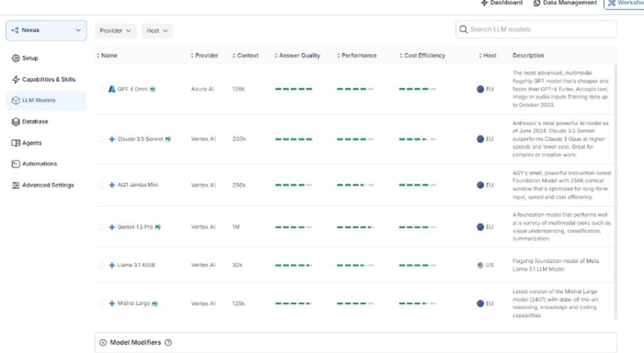This screenshot has height=353, width=644.
Task: Click the Automations terminal icon
Action: (x=15, y=164)
